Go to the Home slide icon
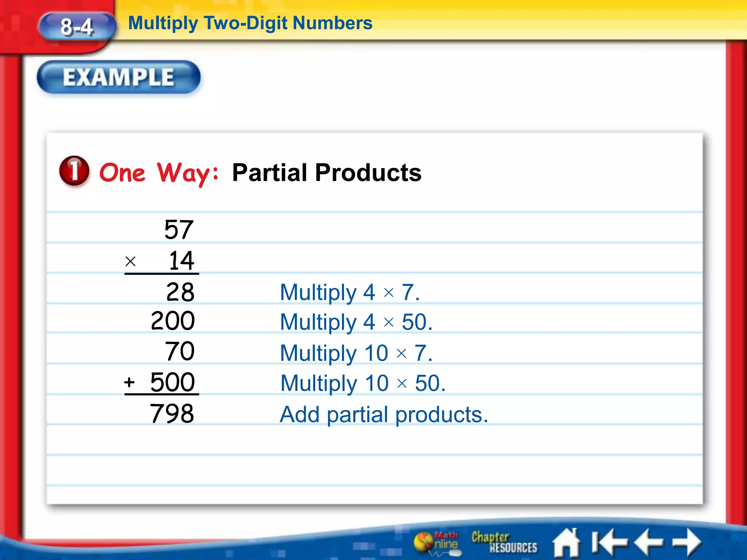 (x=566, y=543)
